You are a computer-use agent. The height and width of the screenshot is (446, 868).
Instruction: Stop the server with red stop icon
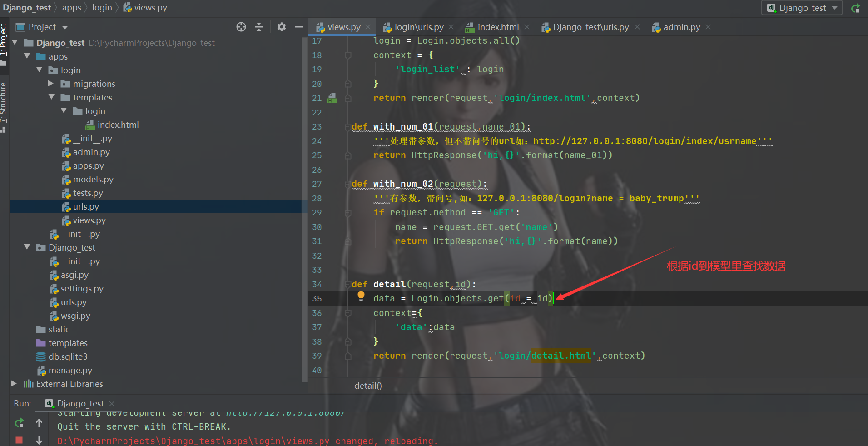[19, 440]
